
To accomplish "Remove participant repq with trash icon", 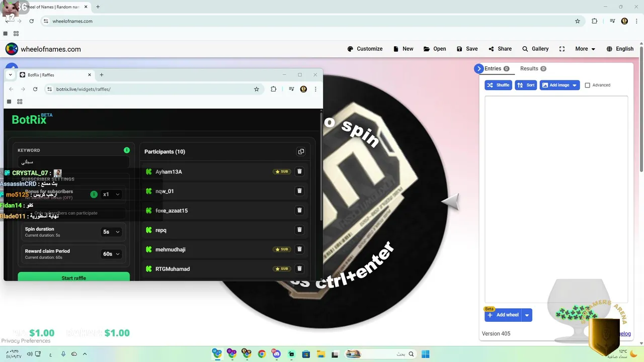I will [x=299, y=230].
